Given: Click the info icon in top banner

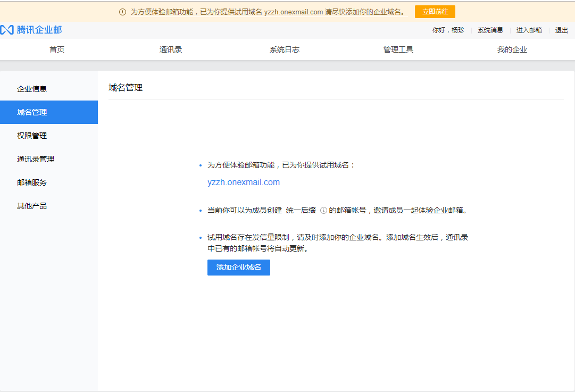Looking at the screenshot, I should (x=122, y=12).
